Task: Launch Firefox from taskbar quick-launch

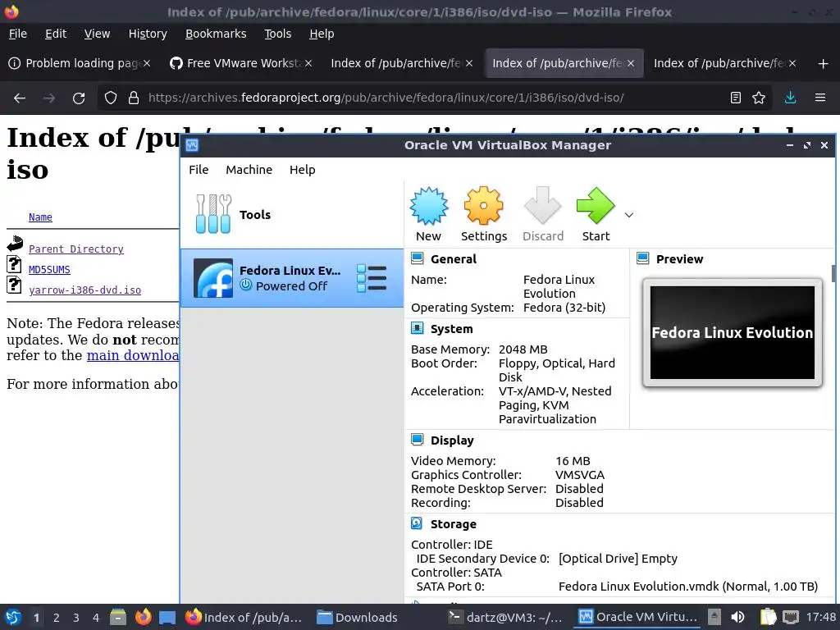Action: pyautogui.click(x=143, y=617)
